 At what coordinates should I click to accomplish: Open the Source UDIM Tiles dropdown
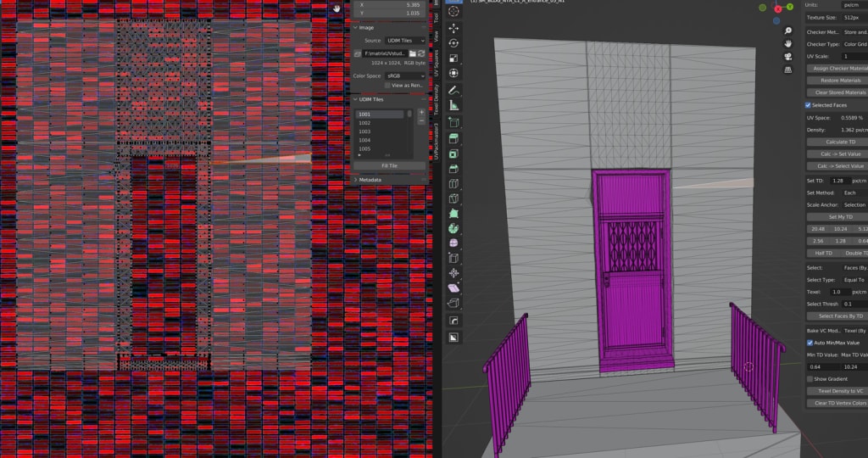405,41
